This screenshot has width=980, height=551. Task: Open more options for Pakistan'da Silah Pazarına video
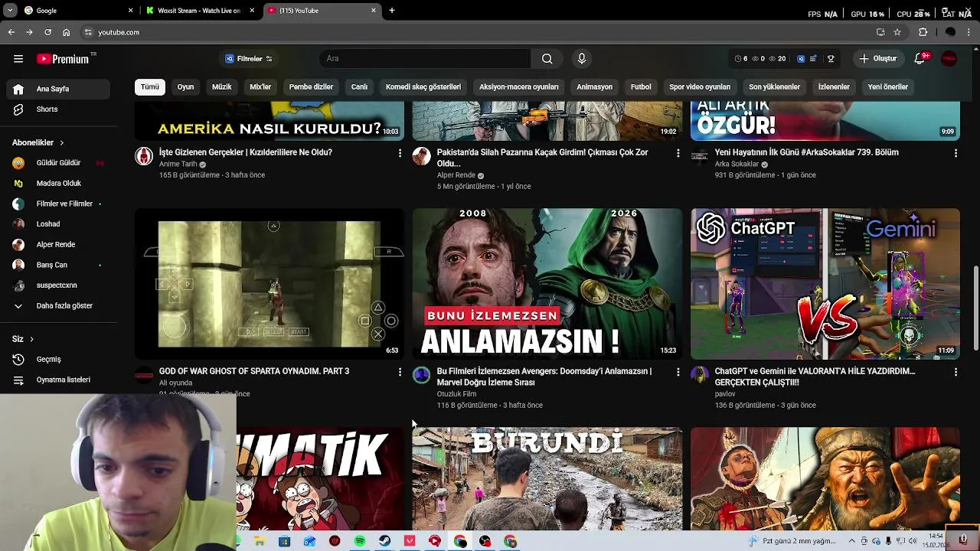pos(678,154)
